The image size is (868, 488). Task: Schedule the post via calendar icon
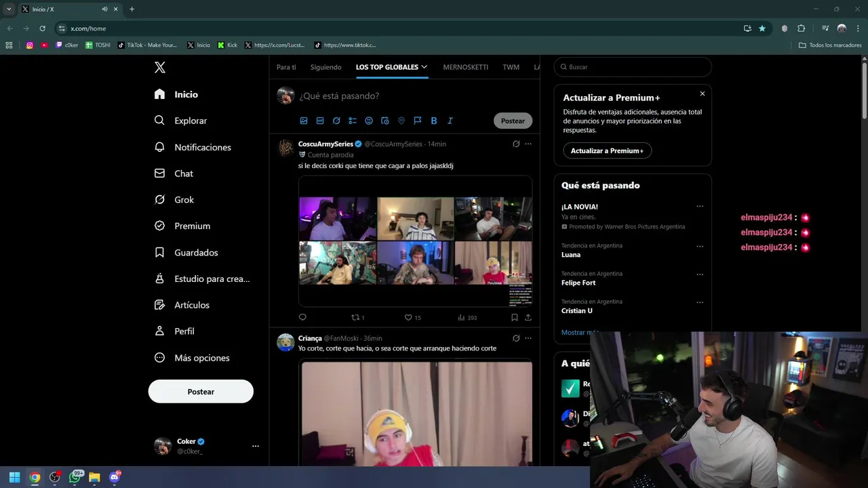(x=385, y=121)
